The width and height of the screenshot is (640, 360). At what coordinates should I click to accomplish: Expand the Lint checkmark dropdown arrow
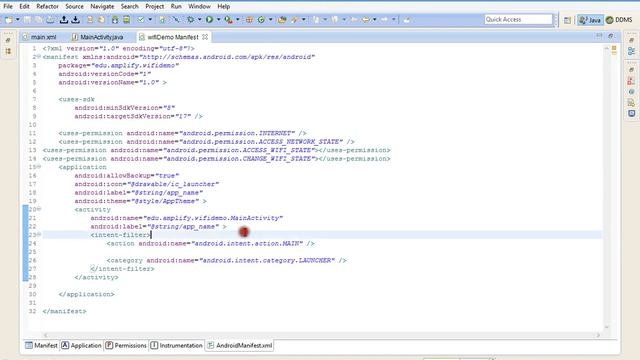tap(150, 20)
